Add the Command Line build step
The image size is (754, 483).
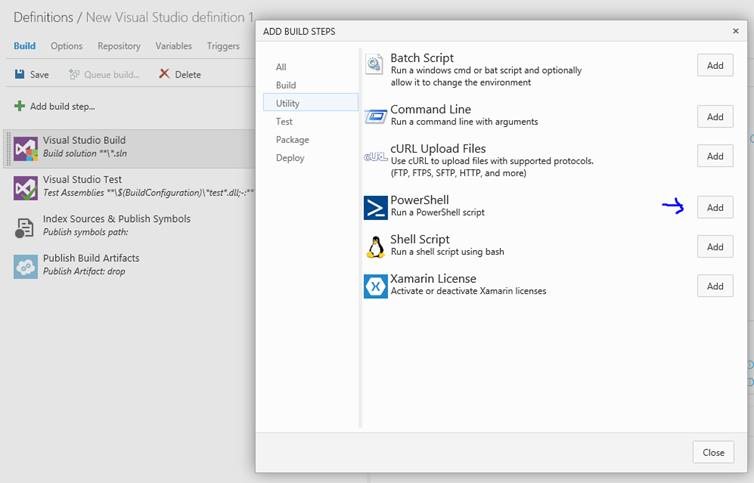tap(715, 117)
